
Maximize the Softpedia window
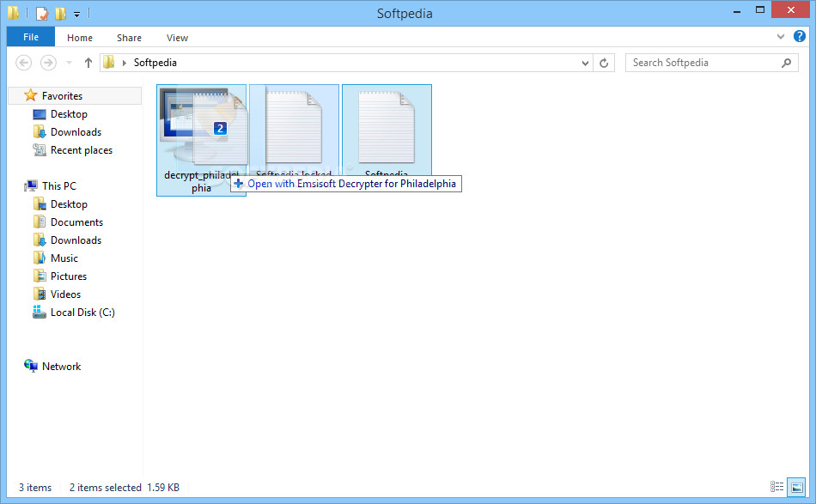click(x=760, y=10)
